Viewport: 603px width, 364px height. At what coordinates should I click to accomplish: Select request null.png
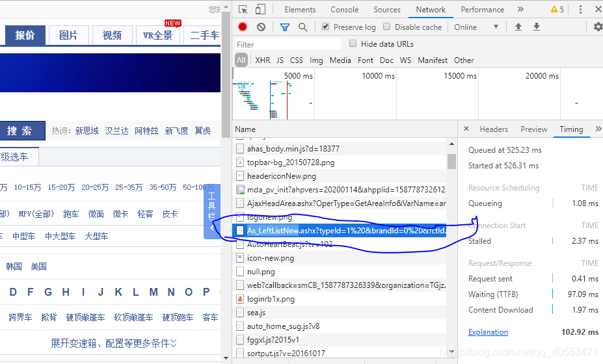(x=340, y=272)
